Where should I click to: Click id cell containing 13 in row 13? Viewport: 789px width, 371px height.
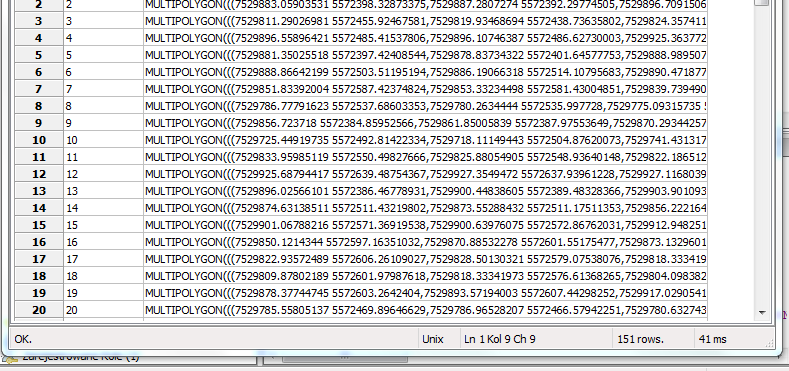pos(104,191)
